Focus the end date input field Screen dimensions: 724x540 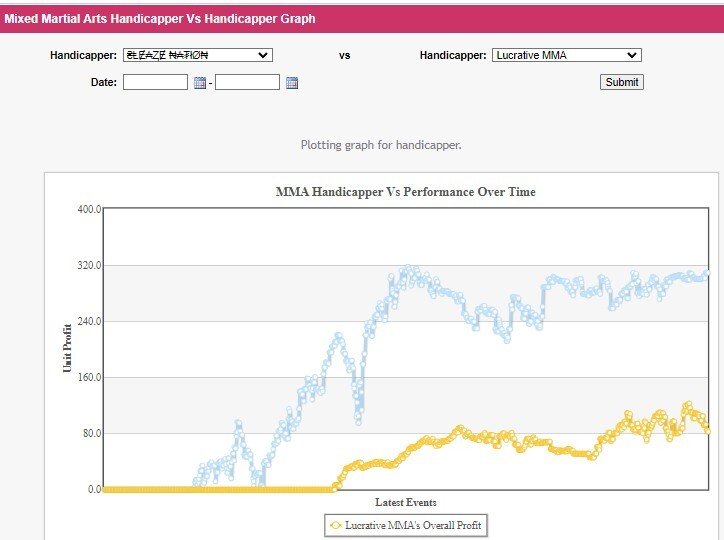pos(247,83)
